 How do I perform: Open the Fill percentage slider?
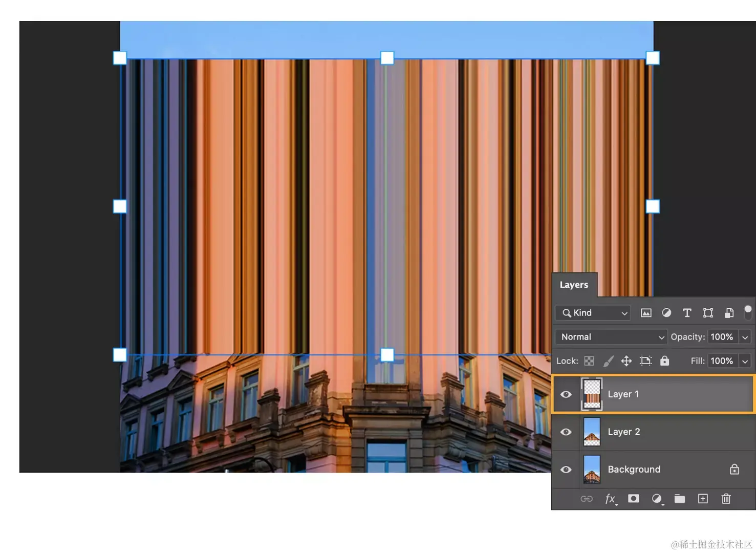[x=745, y=361]
